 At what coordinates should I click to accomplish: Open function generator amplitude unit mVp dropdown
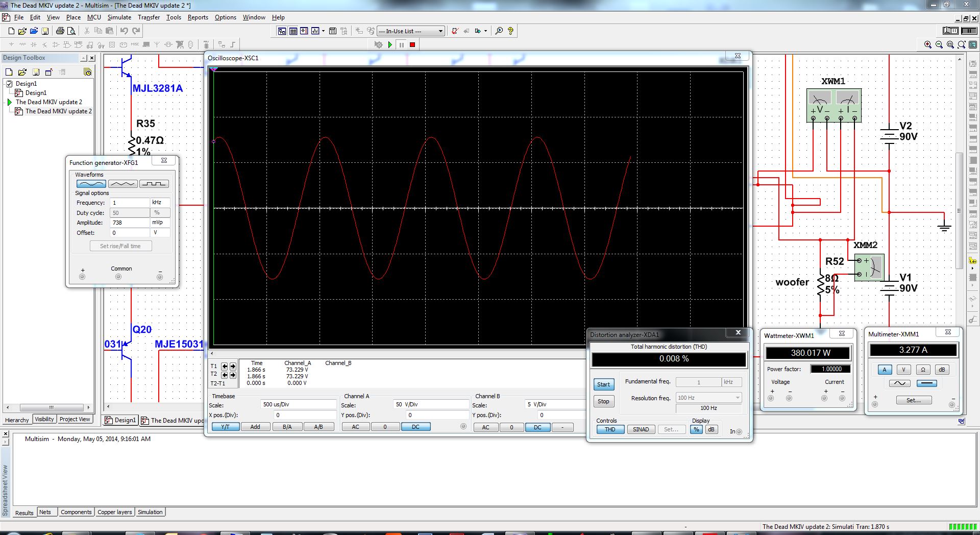click(x=160, y=223)
